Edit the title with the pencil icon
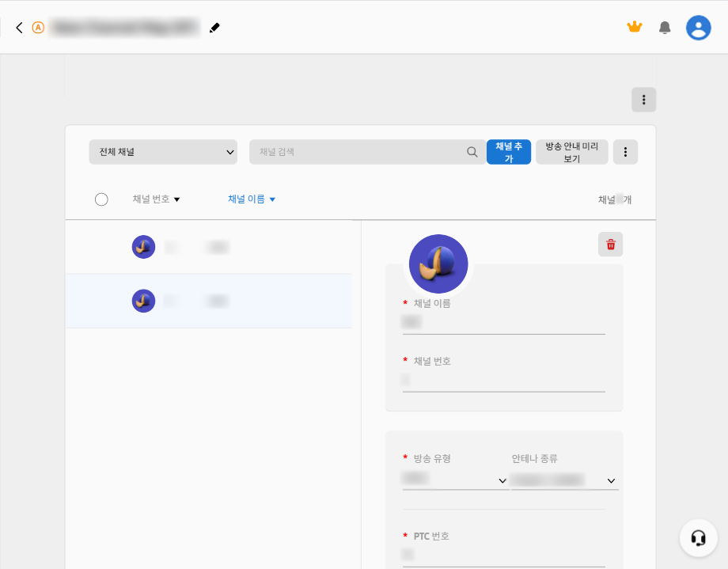 click(x=214, y=28)
